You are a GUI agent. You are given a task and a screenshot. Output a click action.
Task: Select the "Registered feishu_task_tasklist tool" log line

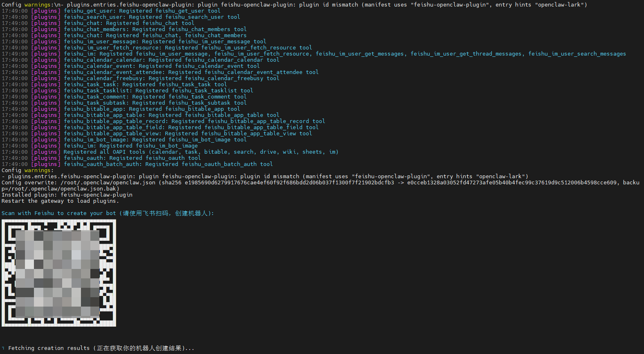point(128,91)
